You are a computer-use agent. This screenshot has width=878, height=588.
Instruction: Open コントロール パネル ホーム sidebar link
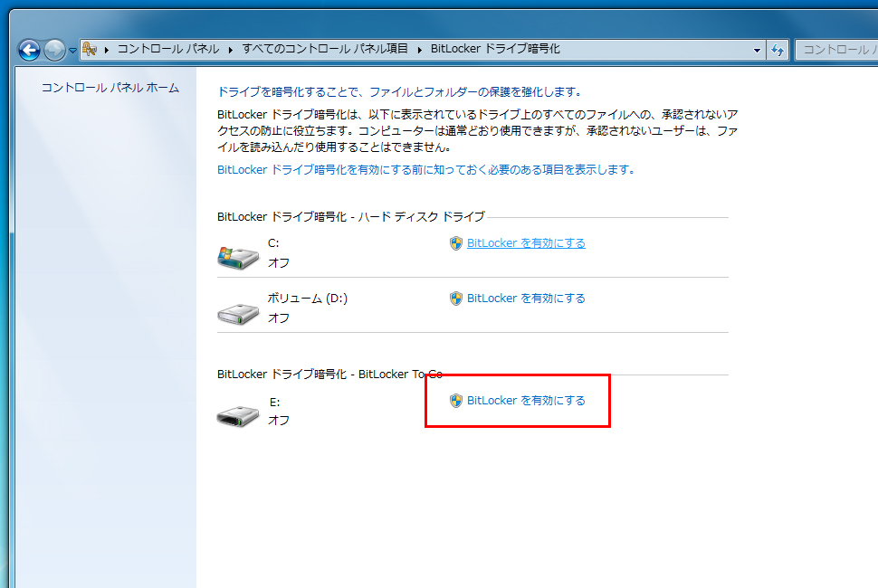point(110,88)
